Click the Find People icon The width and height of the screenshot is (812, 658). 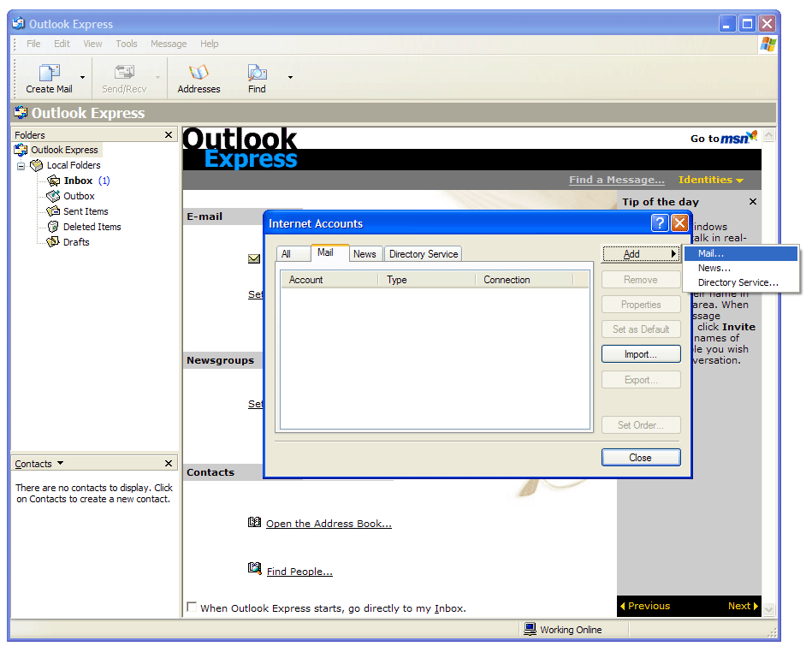coord(254,568)
